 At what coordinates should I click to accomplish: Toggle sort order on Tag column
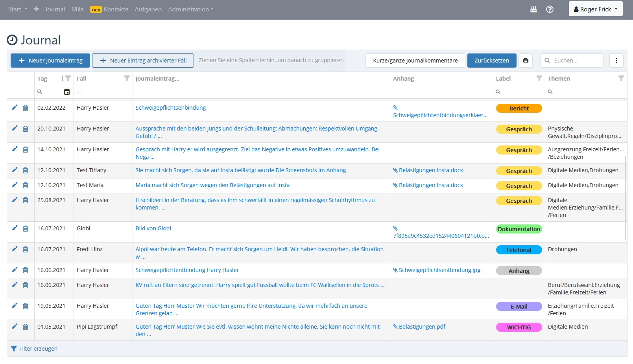pyautogui.click(x=62, y=78)
